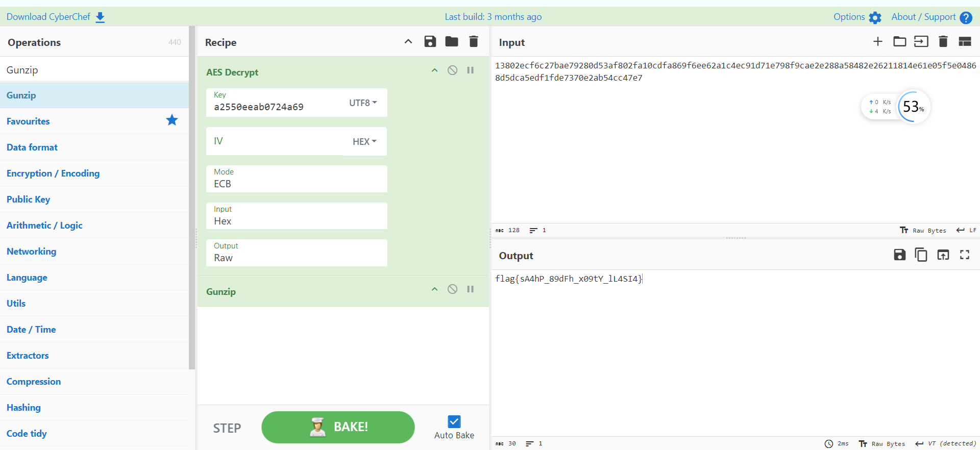This screenshot has height=450, width=980.
Task: Toggle the Auto Bake checkbox
Action: 454,421
